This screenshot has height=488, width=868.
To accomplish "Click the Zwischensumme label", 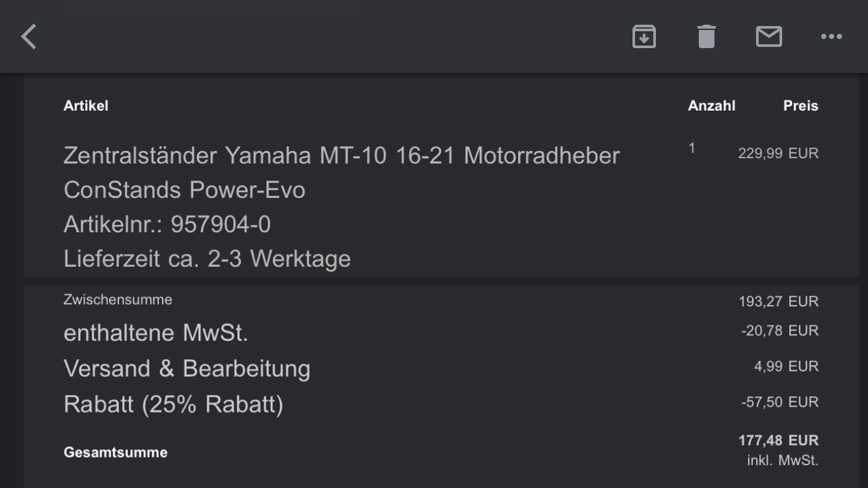I will click(x=118, y=300).
